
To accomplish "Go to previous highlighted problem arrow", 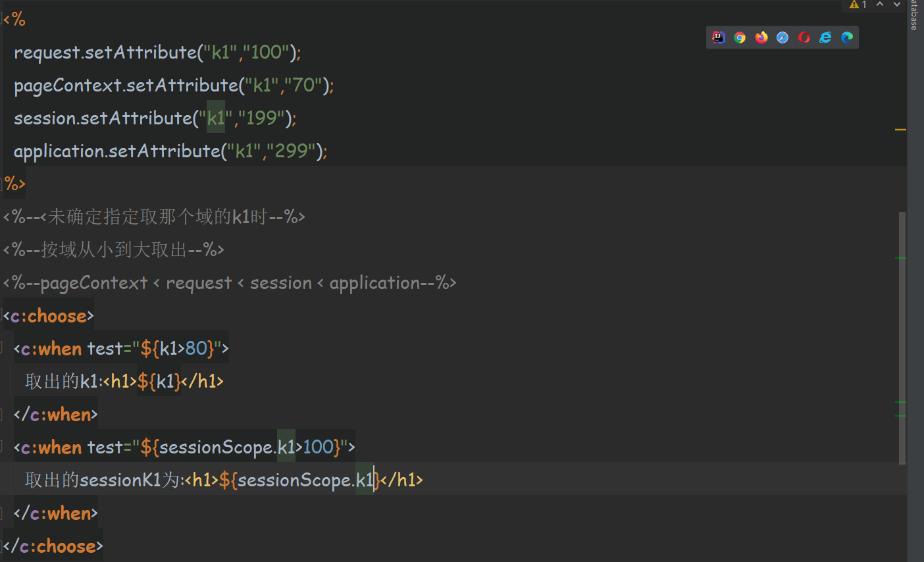I will 880,4.
